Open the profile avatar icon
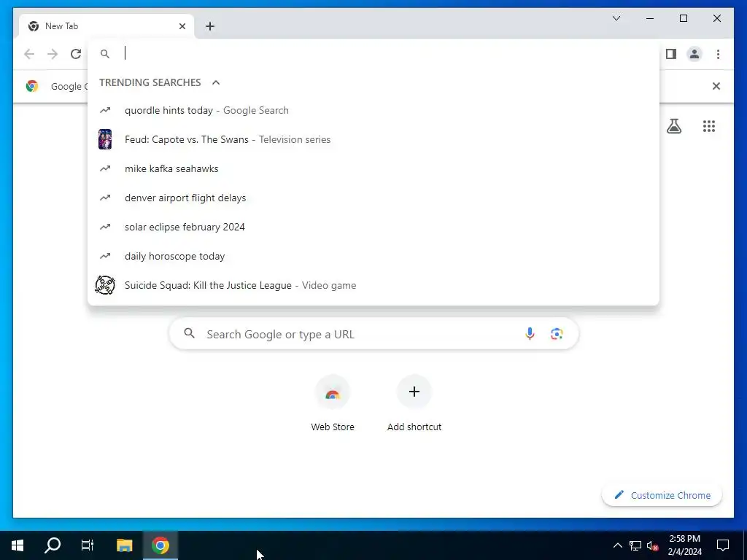Viewport: 747px width, 560px height. click(694, 54)
